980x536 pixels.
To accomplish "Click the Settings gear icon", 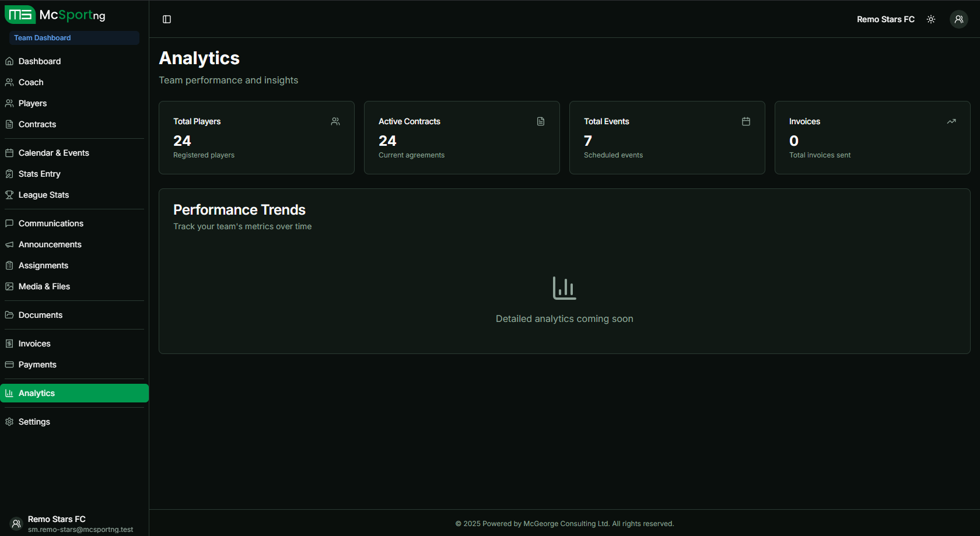I will tap(9, 422).
